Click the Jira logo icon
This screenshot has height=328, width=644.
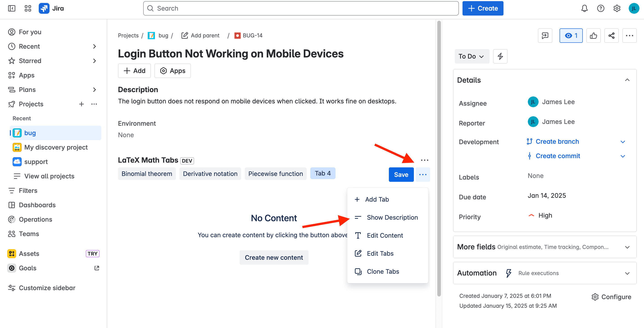(44, 8)
